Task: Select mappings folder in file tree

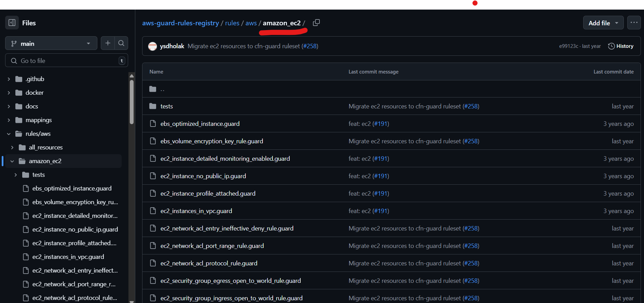Action: 39,120
